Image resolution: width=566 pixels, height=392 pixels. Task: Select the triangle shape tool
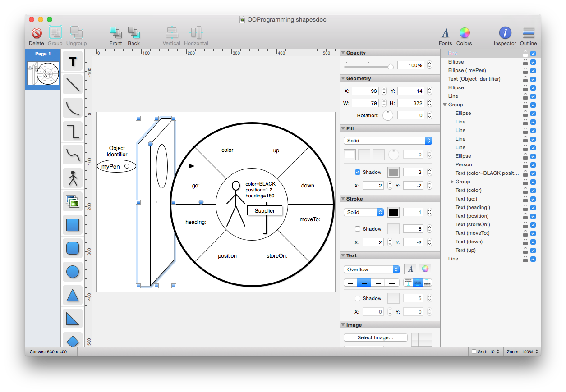(72, 295)
